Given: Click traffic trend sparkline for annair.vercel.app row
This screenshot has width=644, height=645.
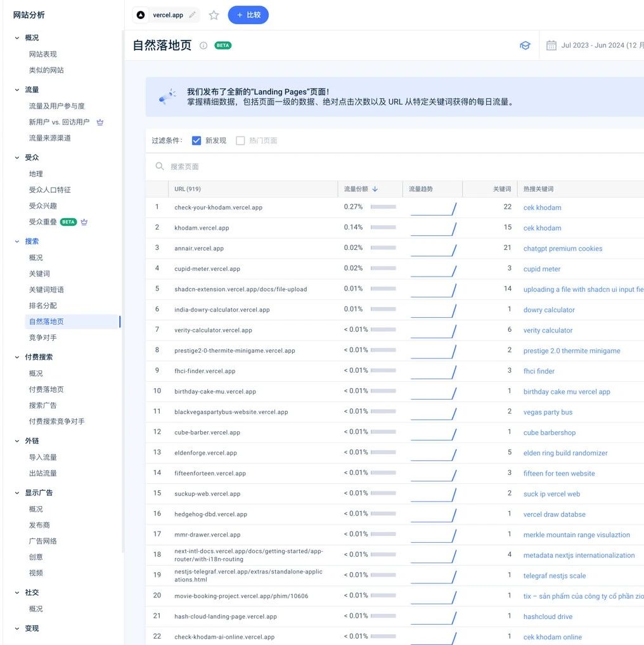Looking at the screenshot, I should coord(434,250).
